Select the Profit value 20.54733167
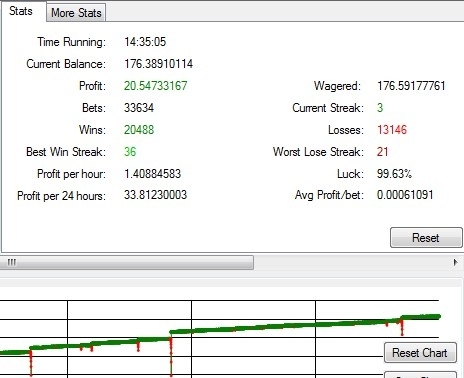Image resolution: width=464 pixels, height=378 pixels. 155,86
